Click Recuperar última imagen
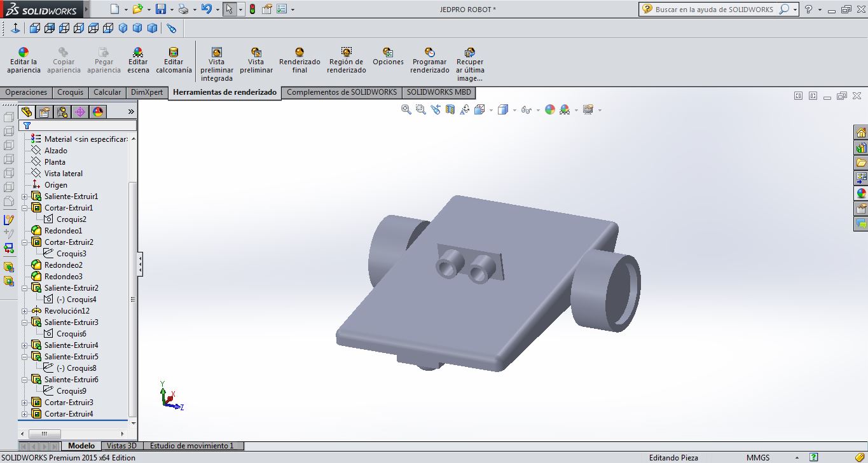Viewport: 868px width, 463px height. [x=470, y=65]
